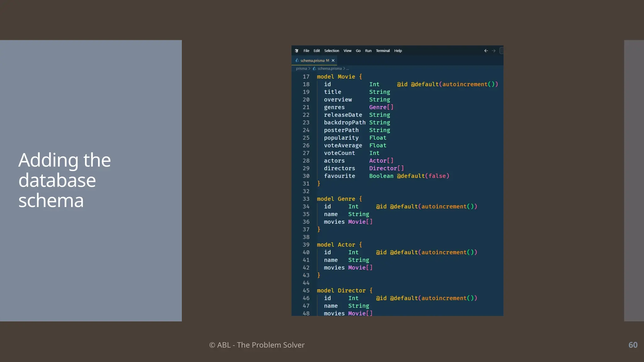Viewport: 644px width, 362px height.
Task: Click the 'overview' field name
Action: click(338, 100)
